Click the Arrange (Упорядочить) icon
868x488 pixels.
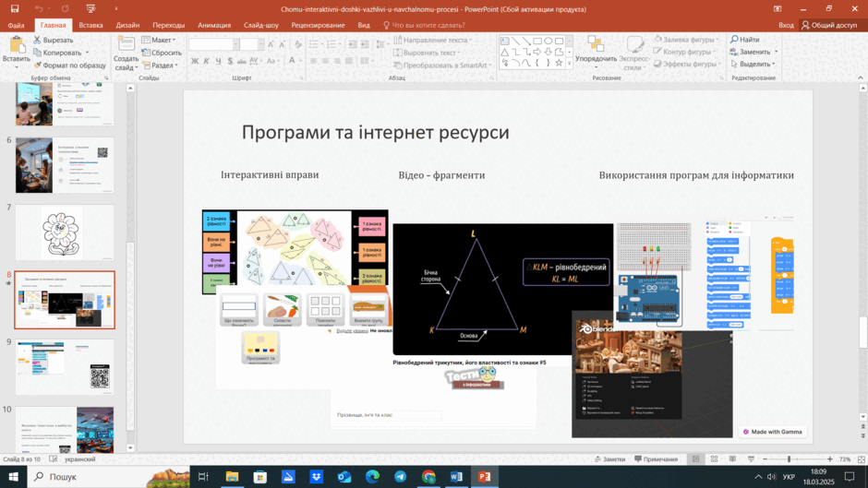[x=596, y=44]
